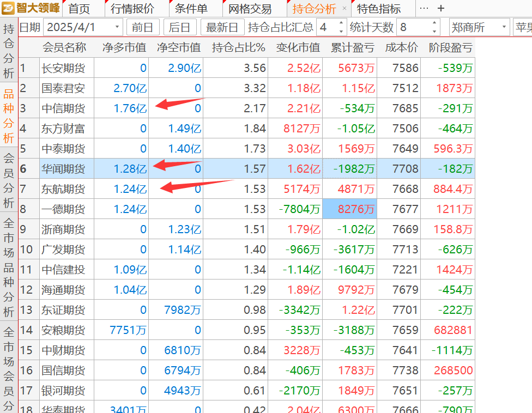Open the 特色指标 tab
The image size is (532, 413).
tap(379, 9)
